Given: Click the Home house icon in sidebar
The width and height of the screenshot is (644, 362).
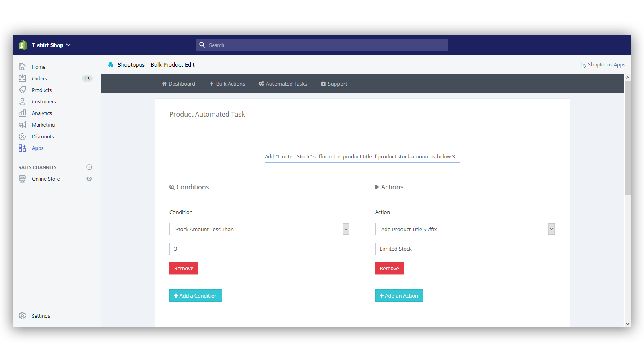Looking at the screenshot, I should pos(23,67).
